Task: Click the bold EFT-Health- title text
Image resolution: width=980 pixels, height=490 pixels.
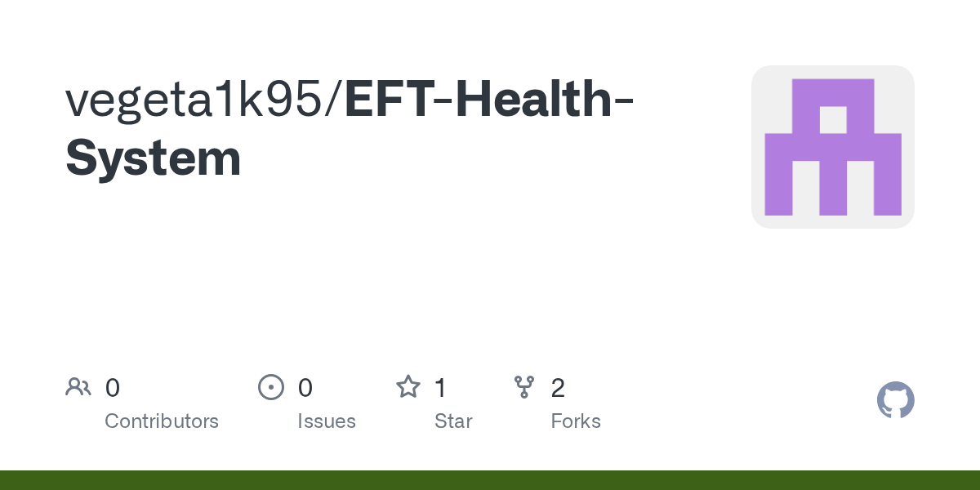Action: tap(491, 98)
